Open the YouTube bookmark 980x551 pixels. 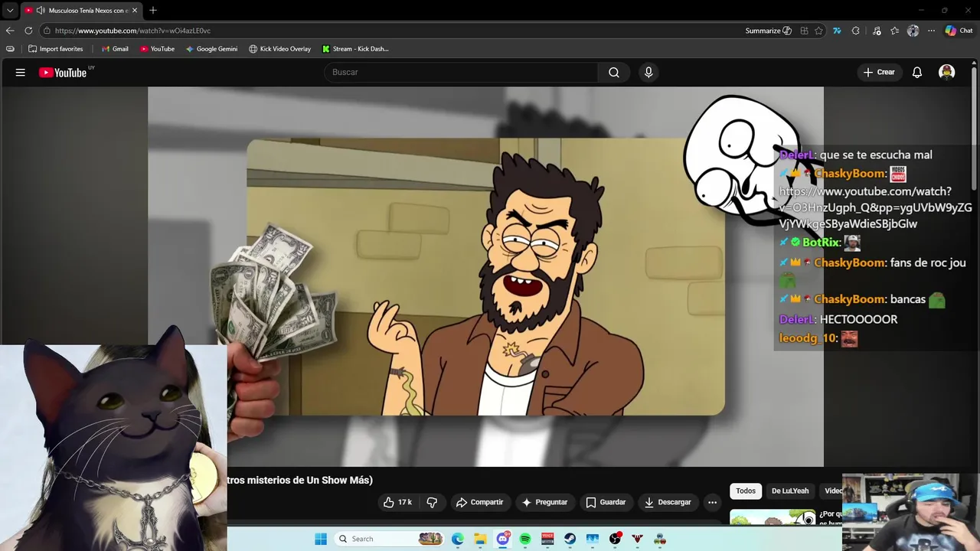point(157,49)
